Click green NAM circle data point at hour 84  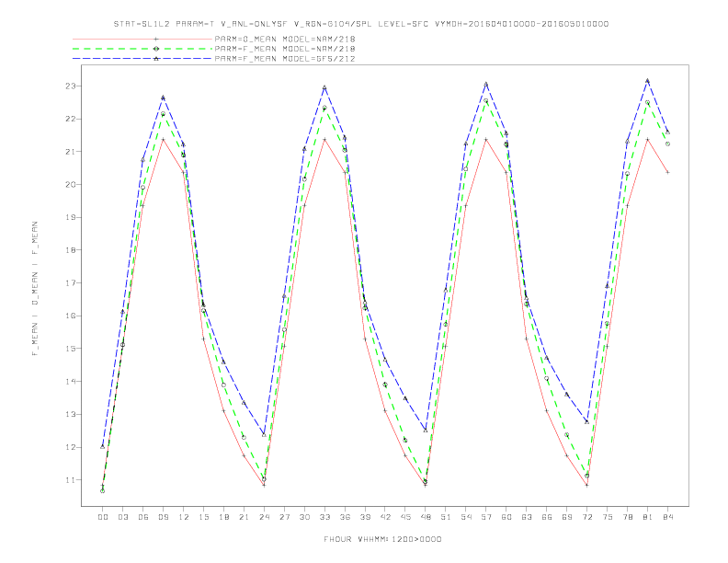click(667, 144)
